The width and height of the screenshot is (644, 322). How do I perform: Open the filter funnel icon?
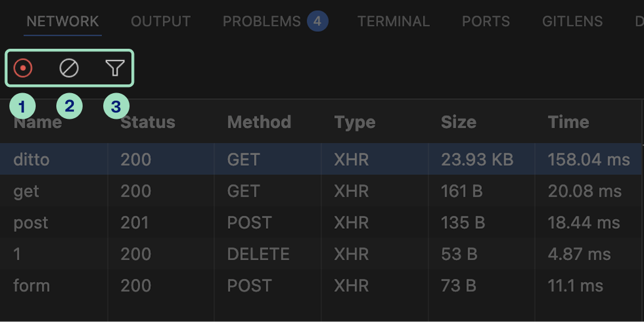[x=115, y=68]
